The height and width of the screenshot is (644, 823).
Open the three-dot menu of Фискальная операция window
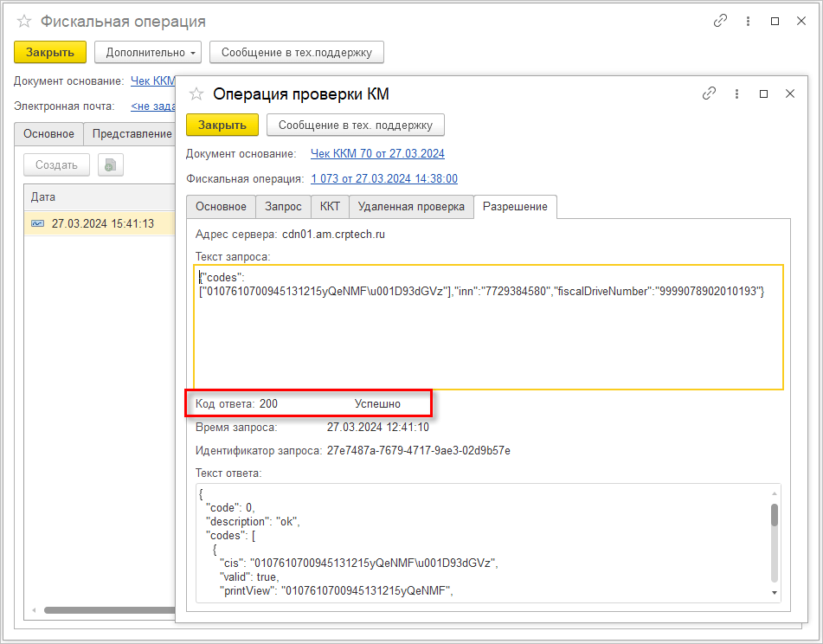click(748, 21)
